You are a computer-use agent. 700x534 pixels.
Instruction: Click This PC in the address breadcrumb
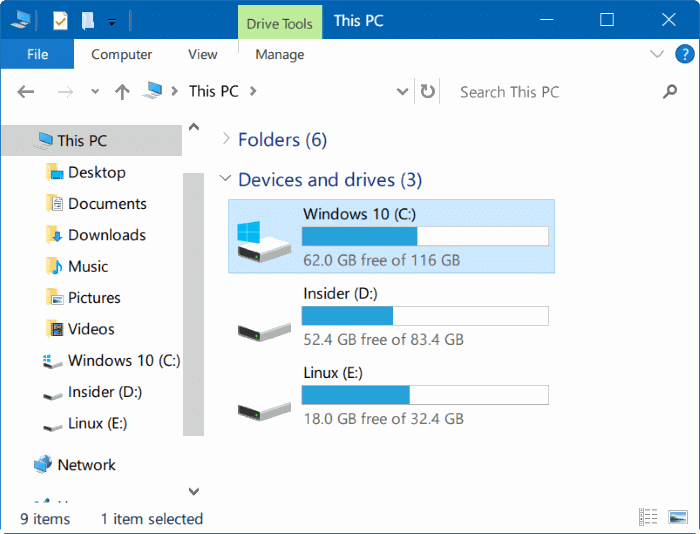tap(214, 92)
